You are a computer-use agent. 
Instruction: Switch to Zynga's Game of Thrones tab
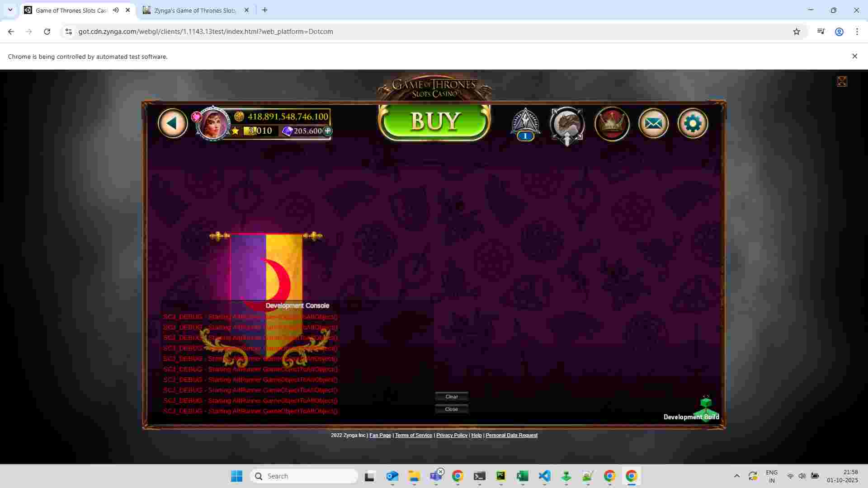pyautogui.click(x=194, y=10)
